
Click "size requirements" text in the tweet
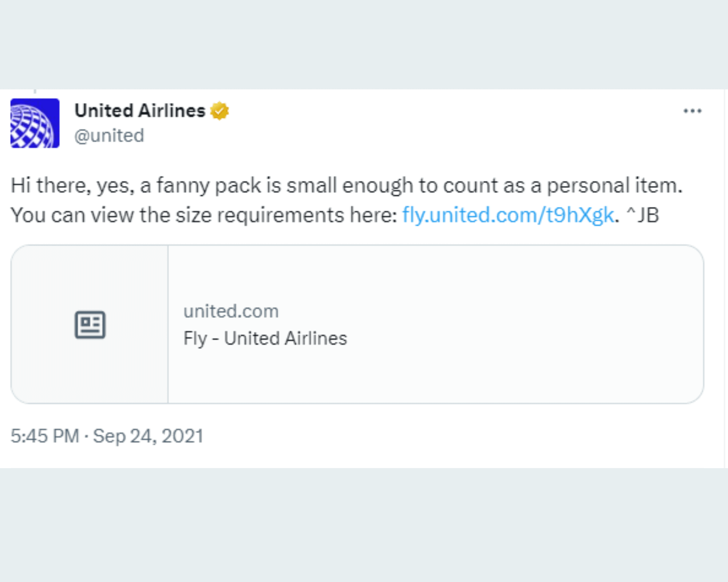(260, 215)
